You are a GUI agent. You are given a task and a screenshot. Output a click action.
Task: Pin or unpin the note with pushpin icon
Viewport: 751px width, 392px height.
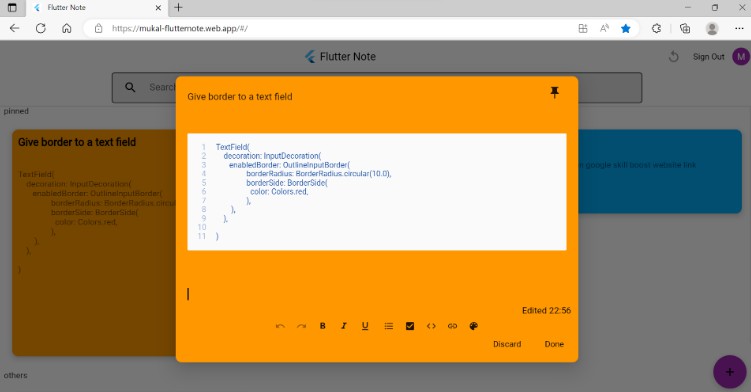coord(554,92)
